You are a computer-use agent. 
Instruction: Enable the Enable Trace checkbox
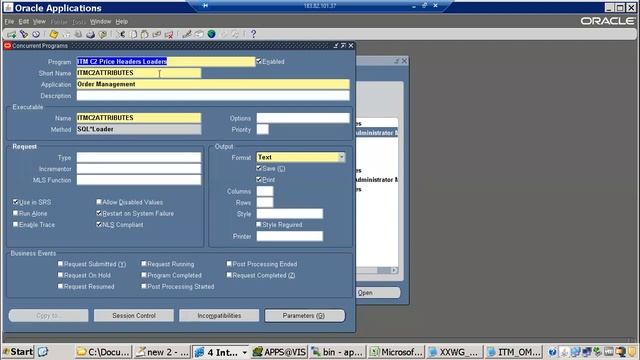(x=16, y=224)
